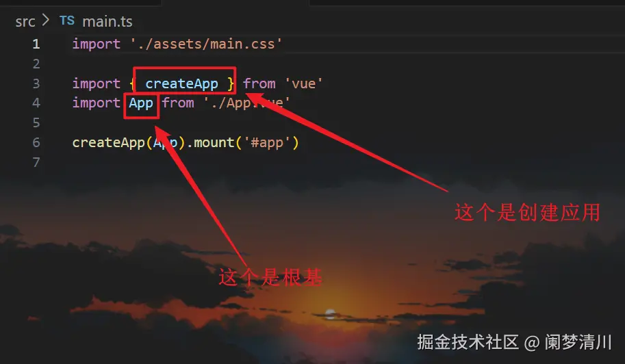This screenshot has width=625, height=364.
Task: Click line number 5 in gutter
Action: pos(36,122)
